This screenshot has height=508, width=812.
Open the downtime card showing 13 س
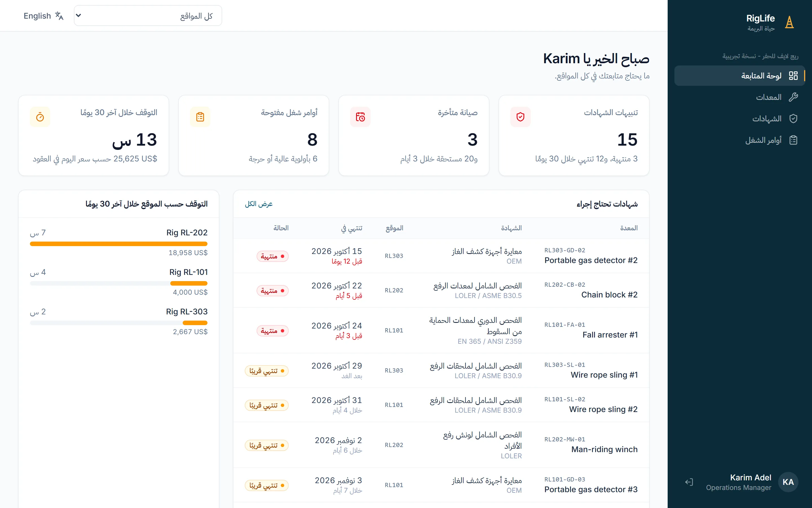tap(94, 135)
